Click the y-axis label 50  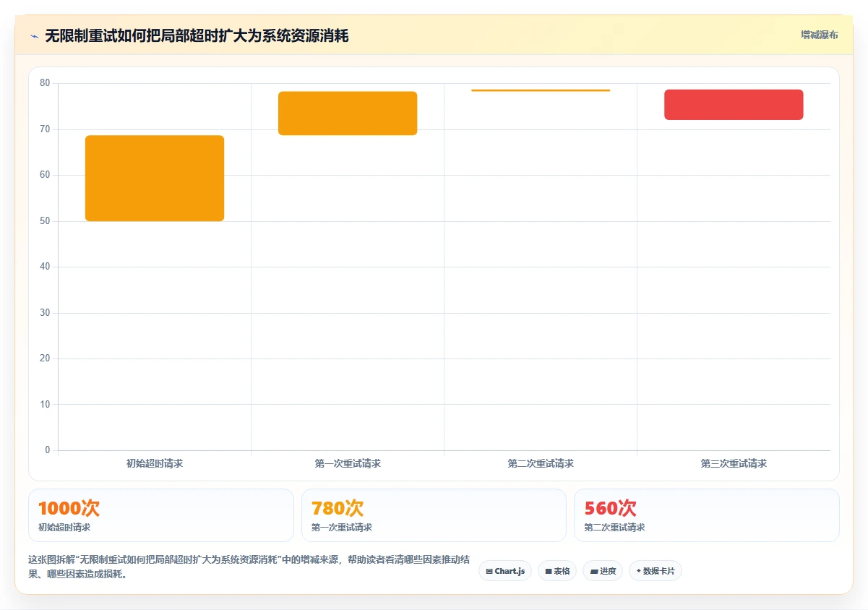pyautogui.click(x=45, y=221)
